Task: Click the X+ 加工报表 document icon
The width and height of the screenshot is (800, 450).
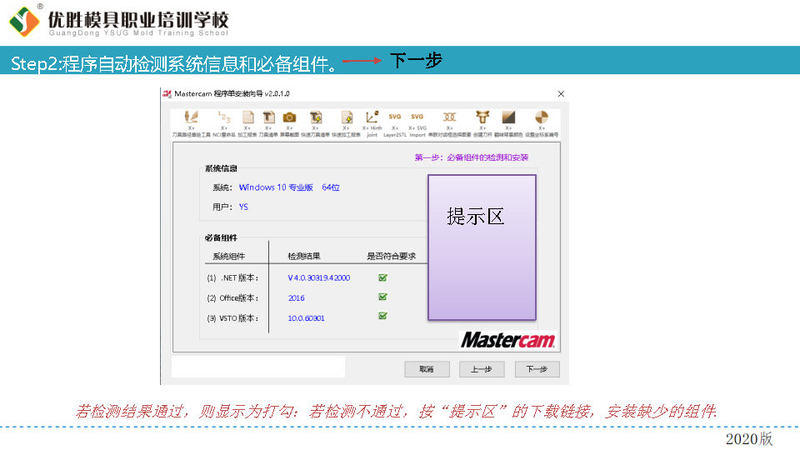Action: click(247, 117)
